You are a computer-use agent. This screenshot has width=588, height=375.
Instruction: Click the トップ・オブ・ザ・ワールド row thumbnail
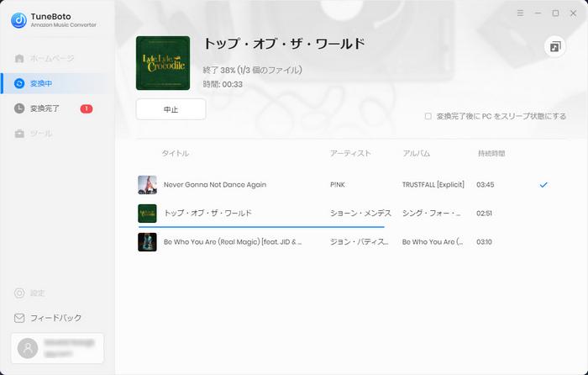coord(147,214)
